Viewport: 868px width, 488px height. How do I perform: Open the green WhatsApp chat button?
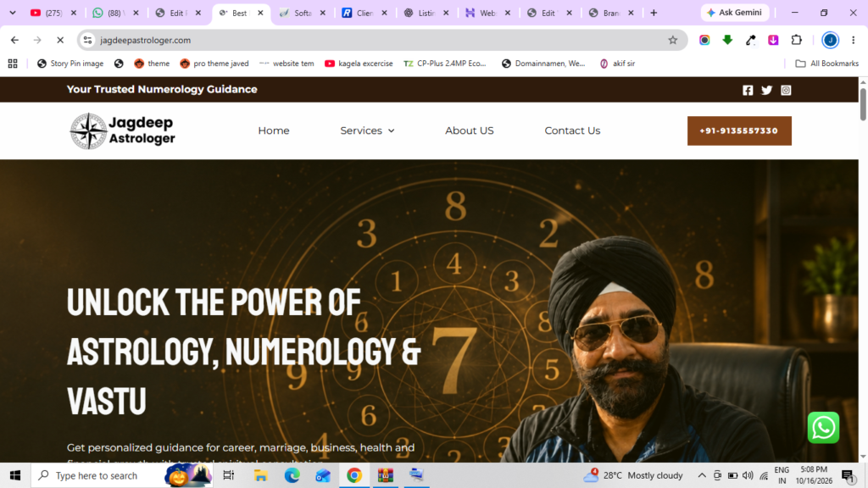(823, 428)
